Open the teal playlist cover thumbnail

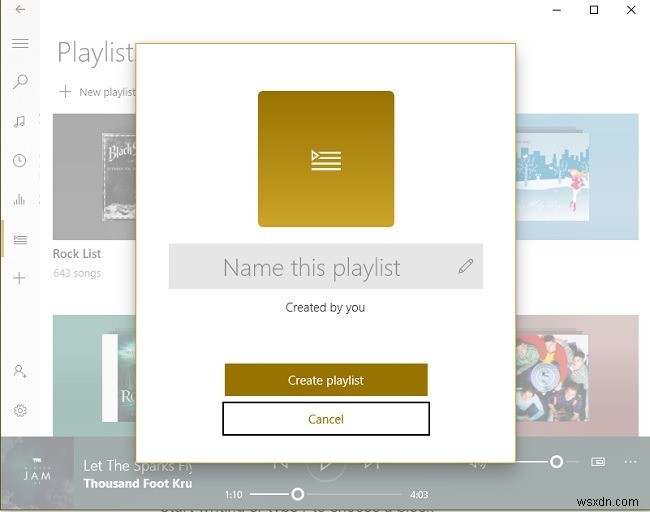(94, 376)
